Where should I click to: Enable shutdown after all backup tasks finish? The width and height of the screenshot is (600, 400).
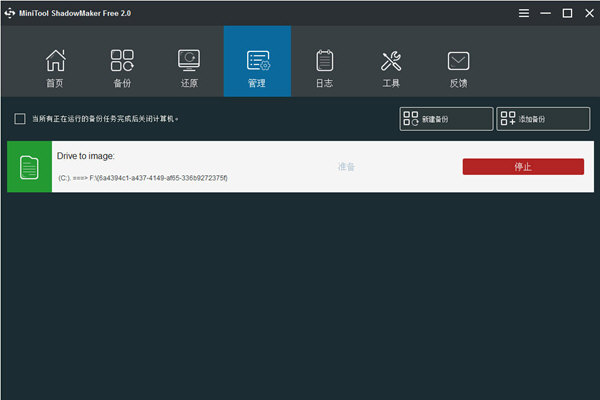coord(20,119)
